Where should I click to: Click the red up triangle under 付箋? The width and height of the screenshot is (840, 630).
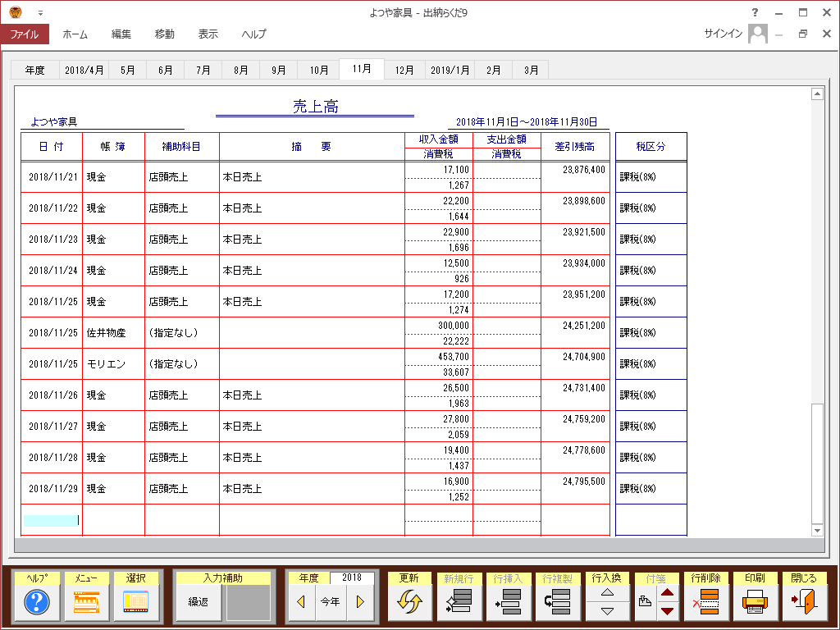(x=667, y=592)
